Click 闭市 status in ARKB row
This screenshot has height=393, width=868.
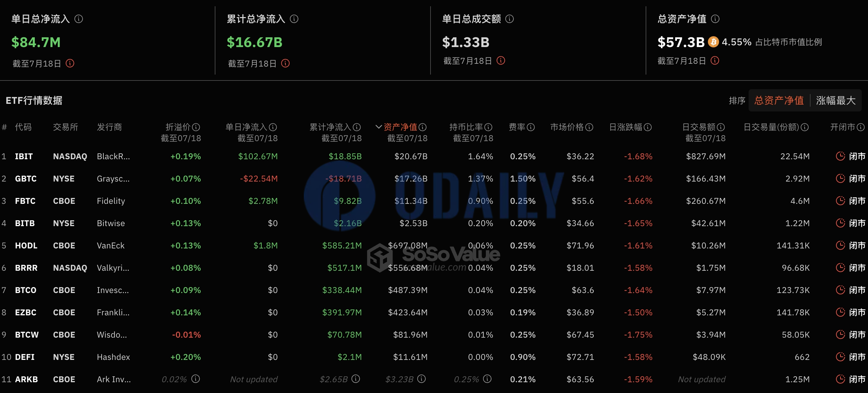click(x=857, y=379)
